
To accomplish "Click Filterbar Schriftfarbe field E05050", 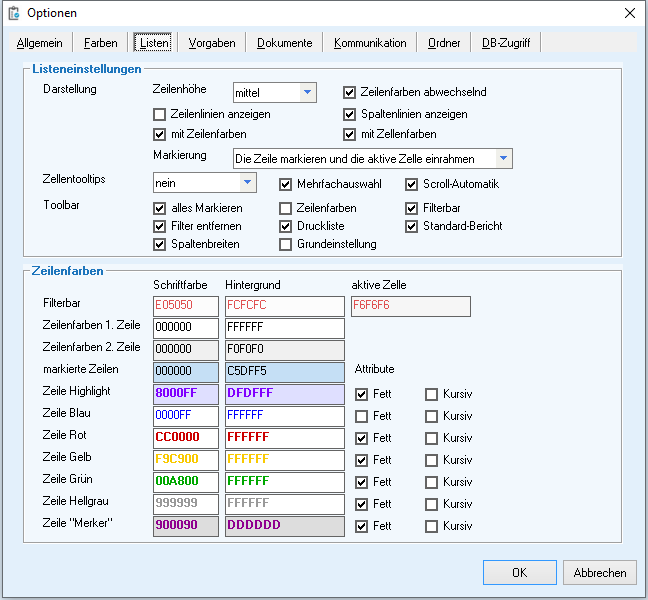I will [185, 305].
